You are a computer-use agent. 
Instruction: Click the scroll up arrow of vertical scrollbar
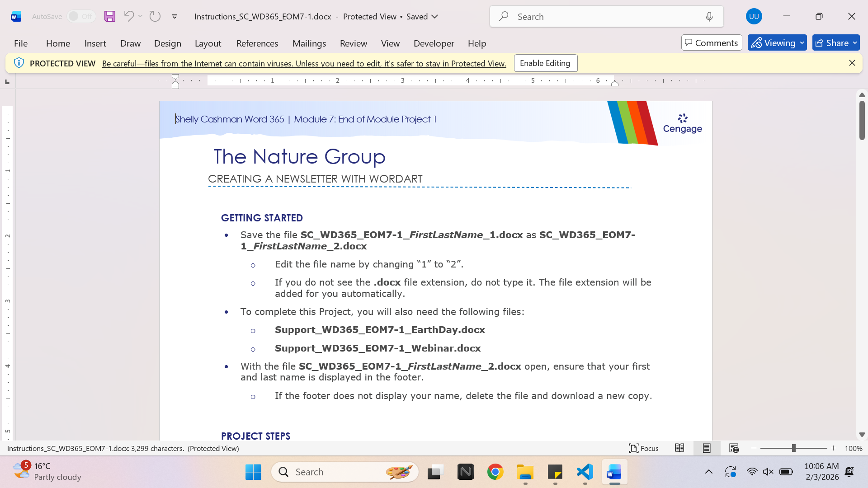(862, 95)
